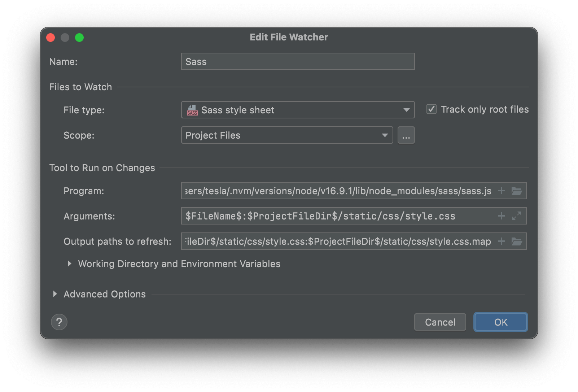Expand the Arguments field editor

click(x=517, y=216)
